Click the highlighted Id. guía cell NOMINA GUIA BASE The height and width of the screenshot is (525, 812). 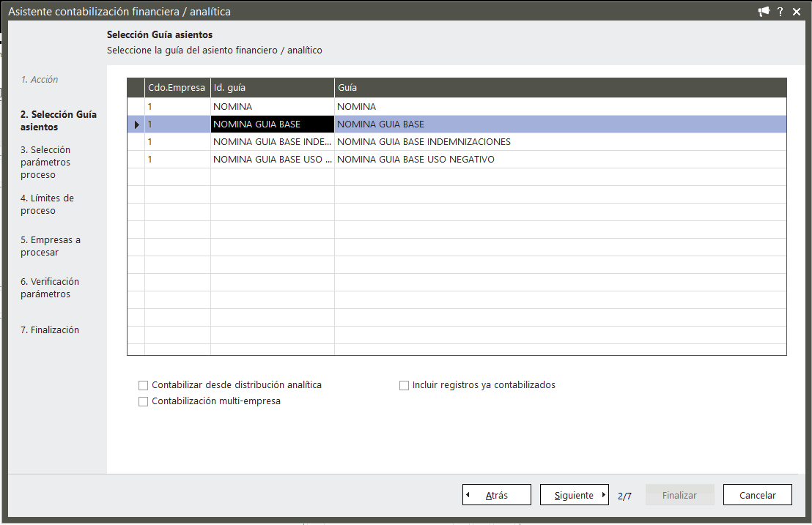click(x=273, y=124)
